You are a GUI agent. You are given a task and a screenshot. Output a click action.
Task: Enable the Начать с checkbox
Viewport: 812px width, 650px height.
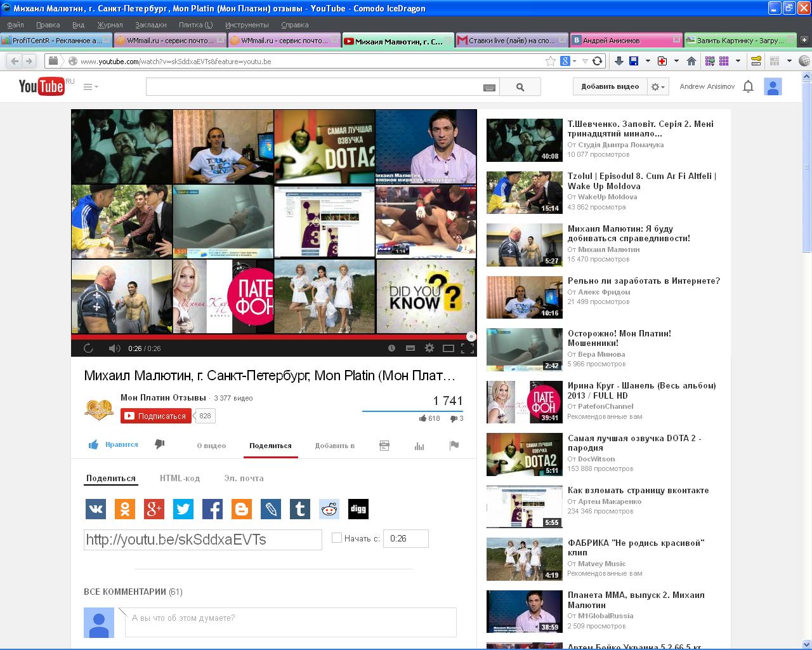pyautogui.click(x=337, y=538)
